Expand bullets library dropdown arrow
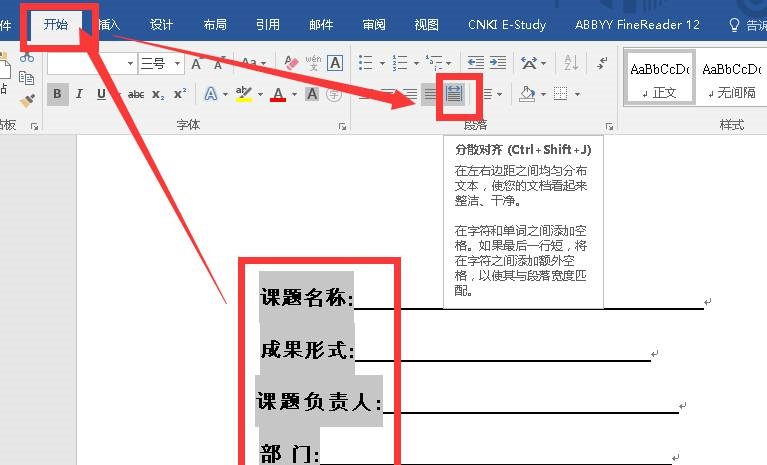The image size is (767, 465). [x=382, y=63]
